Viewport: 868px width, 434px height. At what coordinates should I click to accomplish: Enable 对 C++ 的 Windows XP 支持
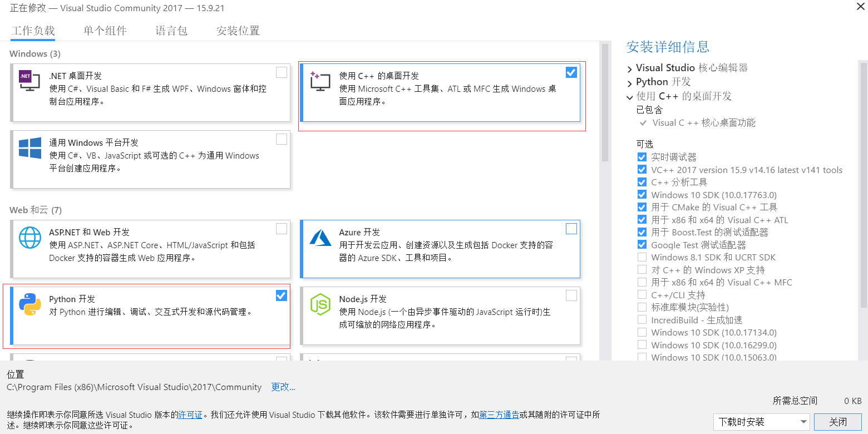pos(642,270)
